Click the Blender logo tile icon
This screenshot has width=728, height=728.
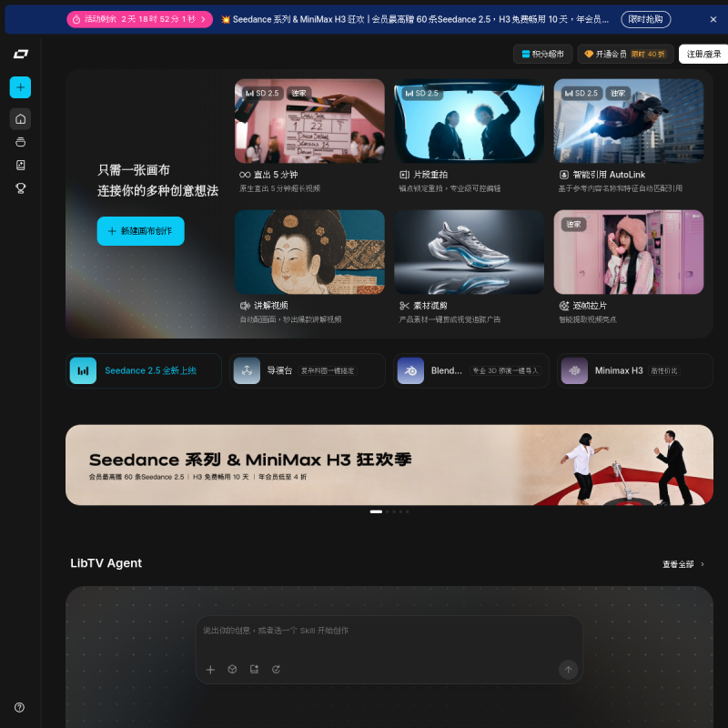coord(410,370)
